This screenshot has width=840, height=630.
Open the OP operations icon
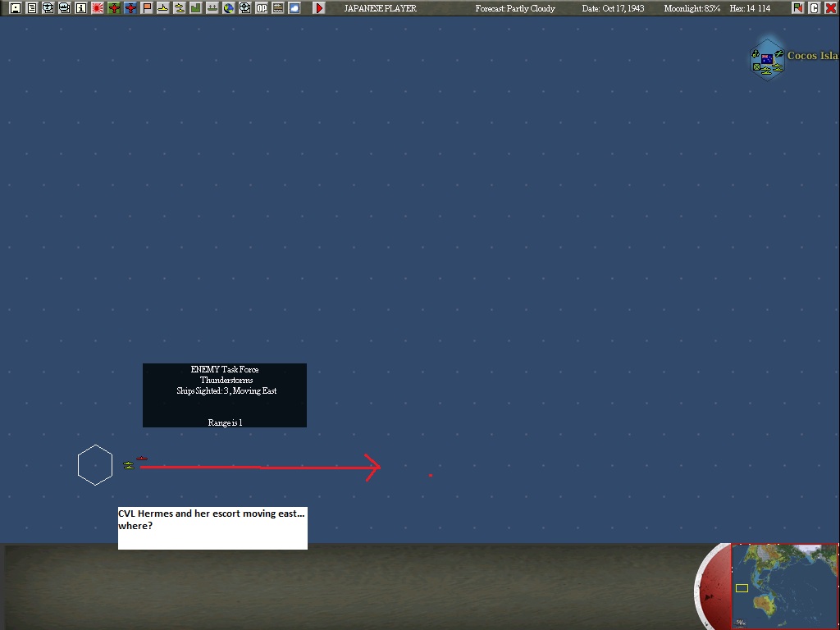click(x=262, y=8)
